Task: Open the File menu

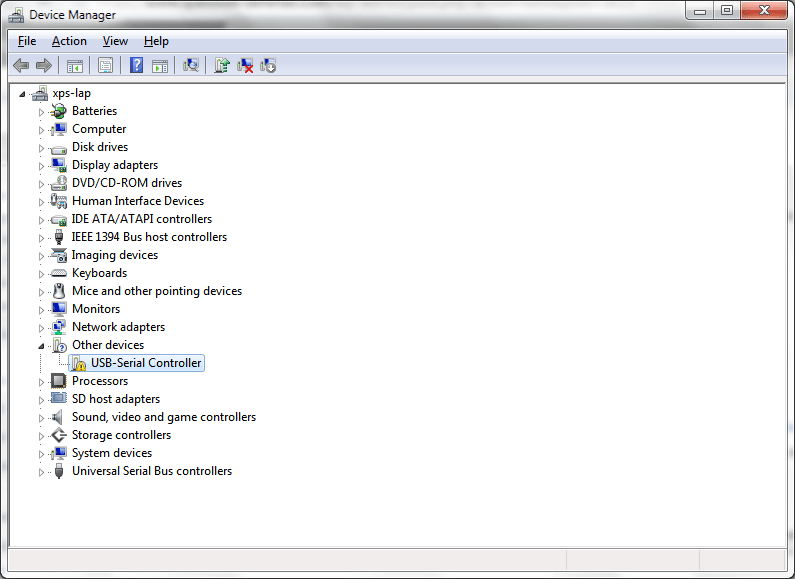Action: coord(27,41)
